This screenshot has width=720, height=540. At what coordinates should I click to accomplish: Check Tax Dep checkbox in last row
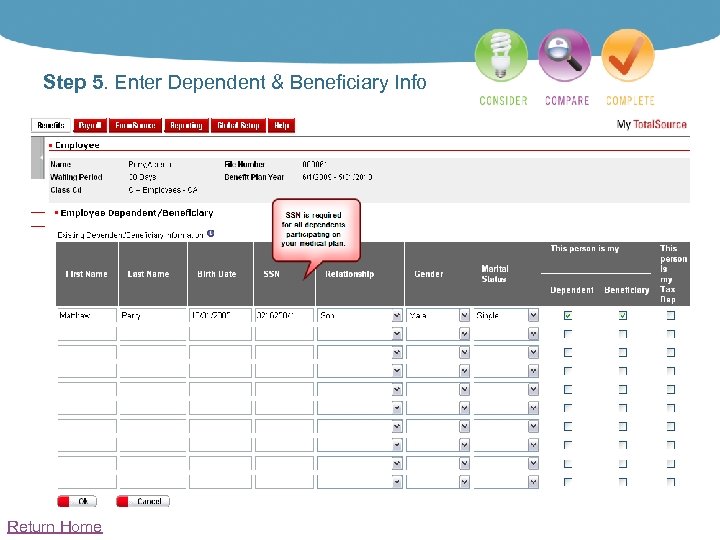[x=671, y=482]
